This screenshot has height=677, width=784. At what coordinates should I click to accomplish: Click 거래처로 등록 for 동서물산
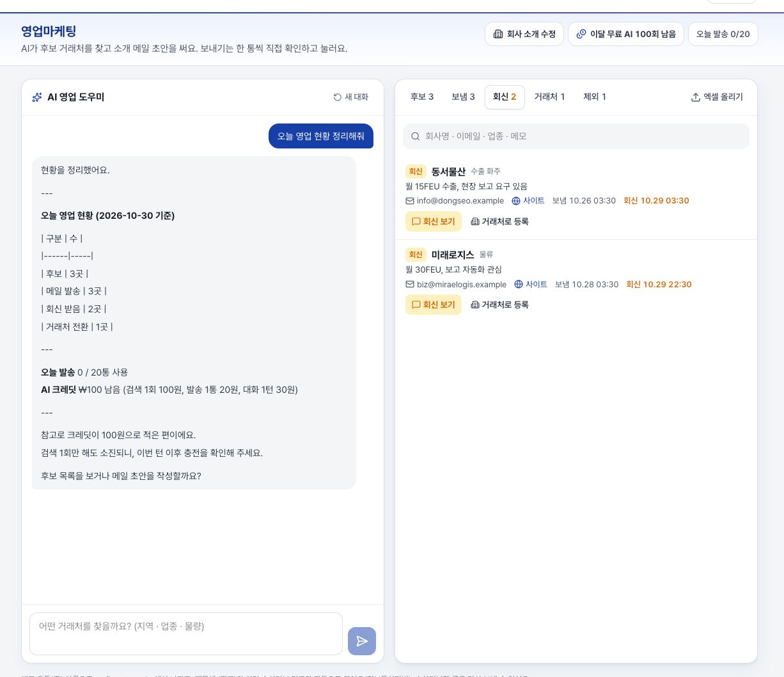(x=500, y=221)
